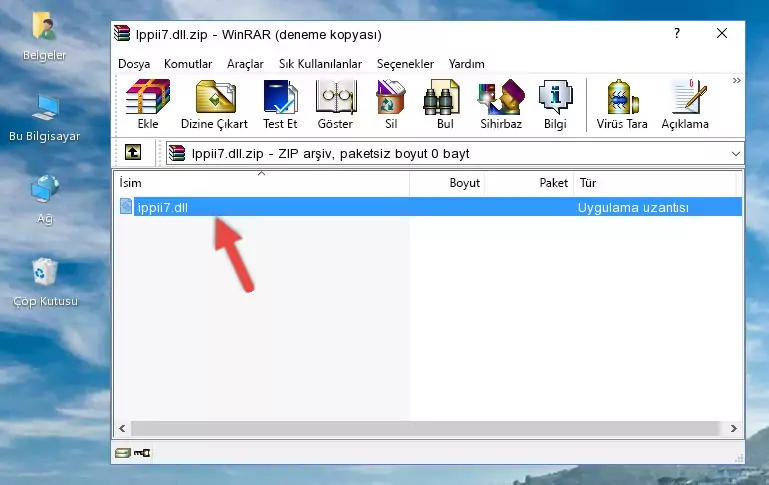Screen dimensions: 769x485
Task: Sort by Tür column header
Action: click(655, 183)
